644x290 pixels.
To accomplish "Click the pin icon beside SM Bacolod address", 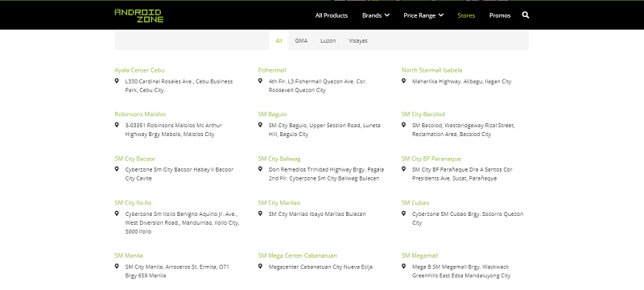I will (403, 125).
